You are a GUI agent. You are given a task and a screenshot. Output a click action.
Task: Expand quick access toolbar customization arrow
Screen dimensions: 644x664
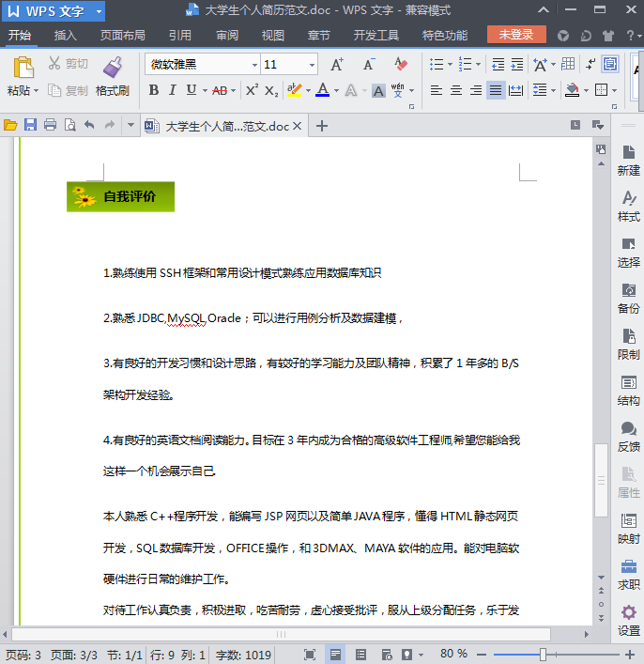pos(130,125)
